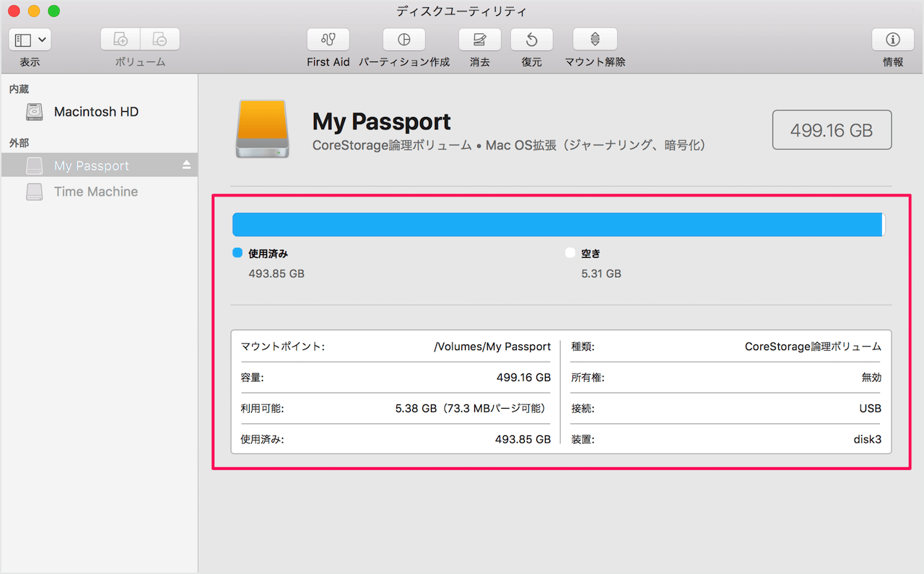The image size is (924, 574).
Task: Click the Restore (復元) toolbar icon
Action: click(x=531, y=40)
